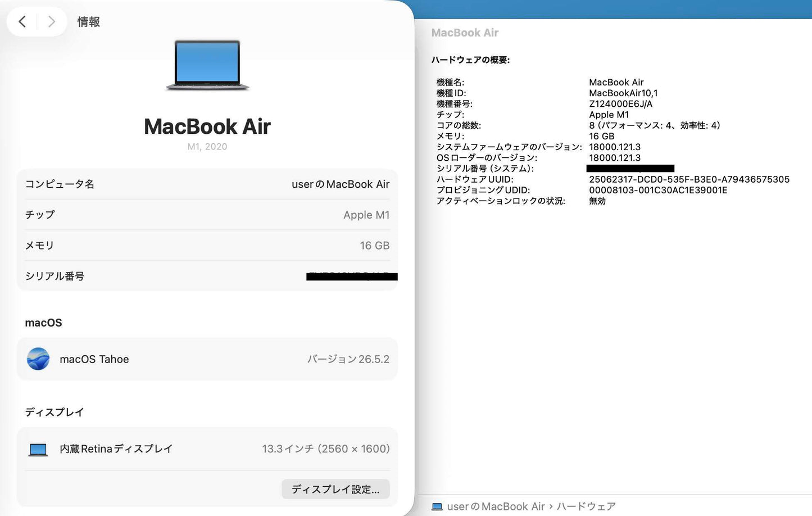Click ハードウェア in the path bar
Viewport: 812px width, 516px height.
586,506
